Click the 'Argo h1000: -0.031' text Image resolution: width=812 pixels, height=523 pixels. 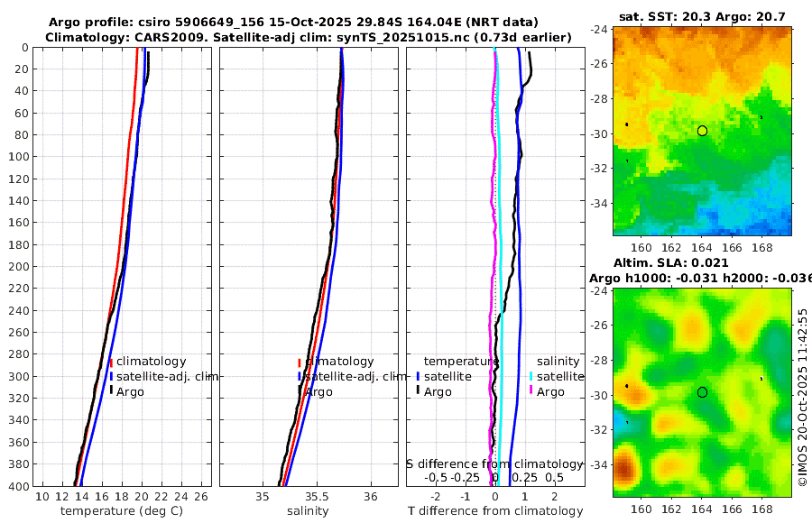coord(654,278)
